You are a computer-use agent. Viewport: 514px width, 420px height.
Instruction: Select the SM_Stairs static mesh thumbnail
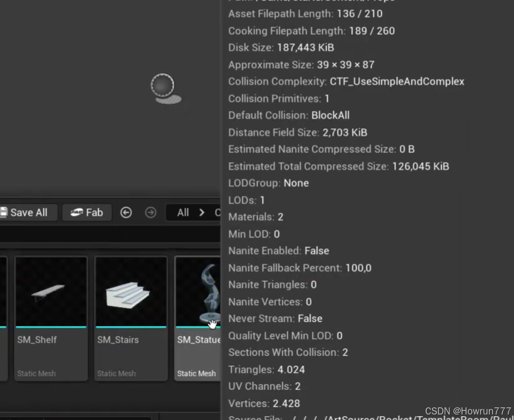click(131, 292)
